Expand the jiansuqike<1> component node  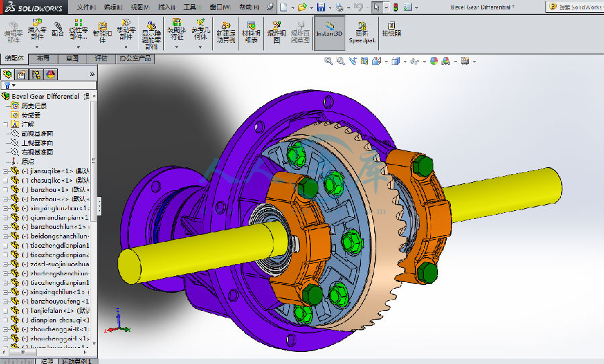click(6, 171)
